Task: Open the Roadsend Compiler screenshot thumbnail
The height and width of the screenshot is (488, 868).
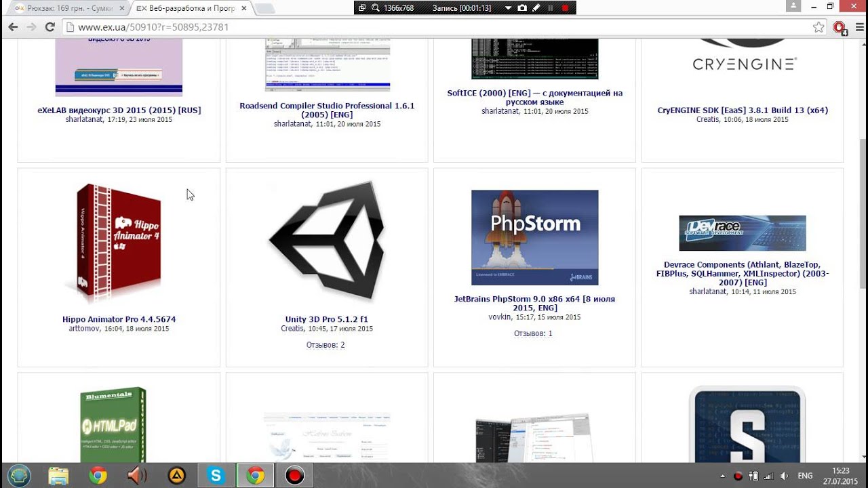Action: (x=327, y=65)
